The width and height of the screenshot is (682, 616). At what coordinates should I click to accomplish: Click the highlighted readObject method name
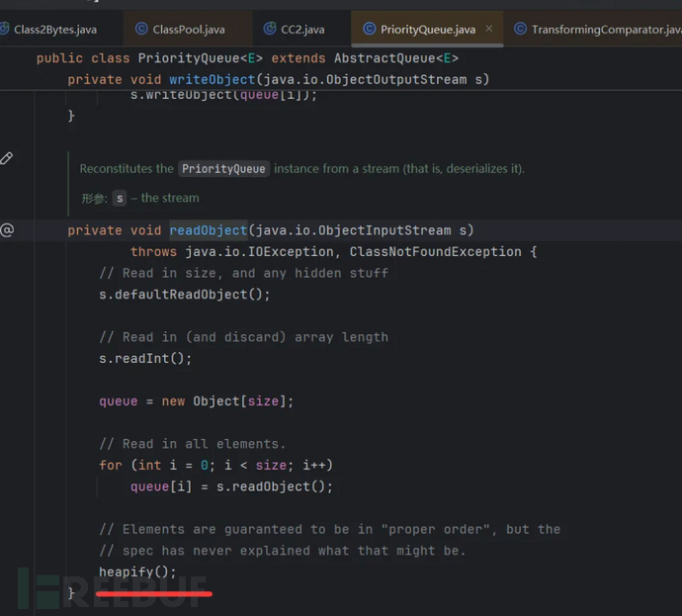click(209, 230)
